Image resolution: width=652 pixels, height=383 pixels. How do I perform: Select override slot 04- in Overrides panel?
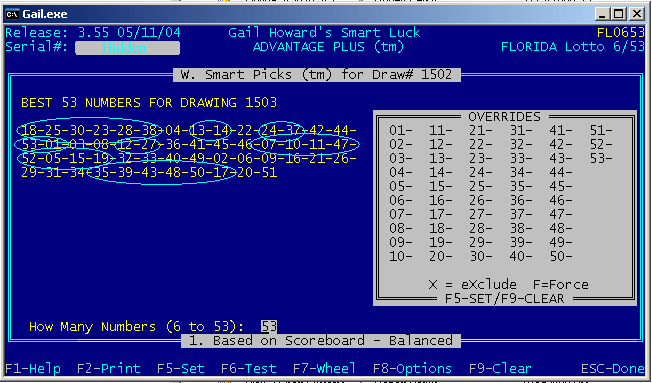401,172
